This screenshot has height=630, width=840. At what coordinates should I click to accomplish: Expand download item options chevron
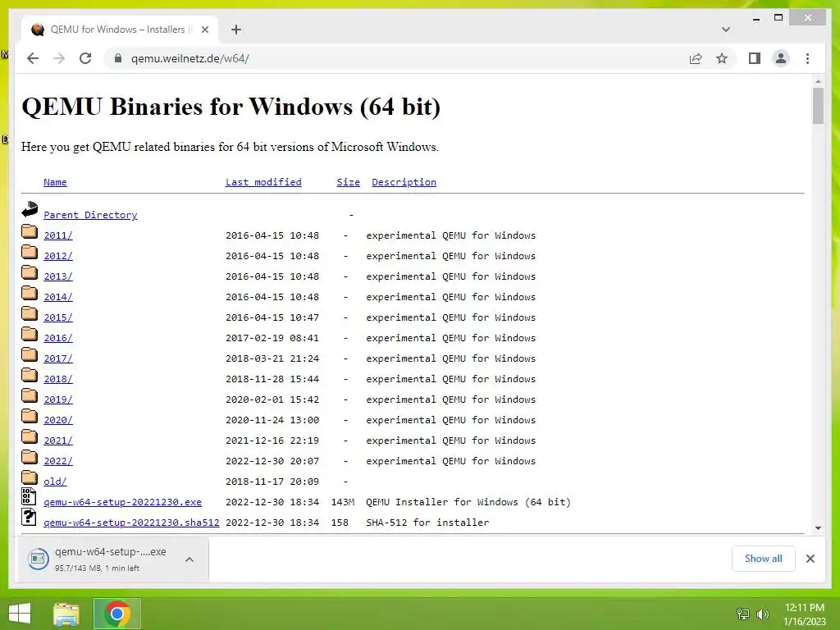pos(189,559)
